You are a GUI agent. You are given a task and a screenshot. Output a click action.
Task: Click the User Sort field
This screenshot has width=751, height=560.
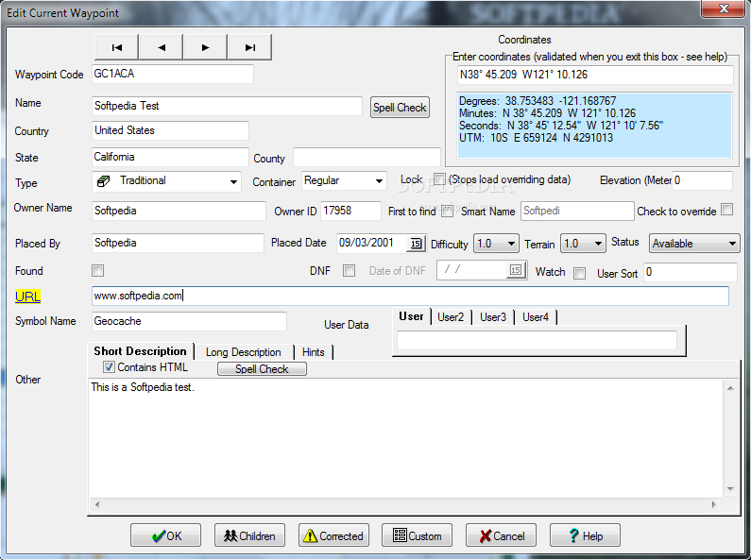(x=691, y=272)
